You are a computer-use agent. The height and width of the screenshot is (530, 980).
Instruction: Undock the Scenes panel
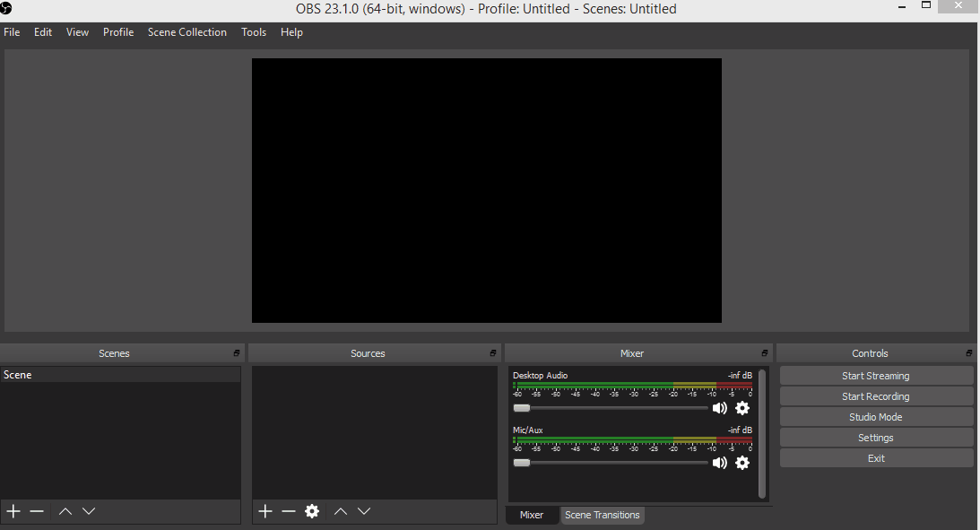(x=236, y=353)
